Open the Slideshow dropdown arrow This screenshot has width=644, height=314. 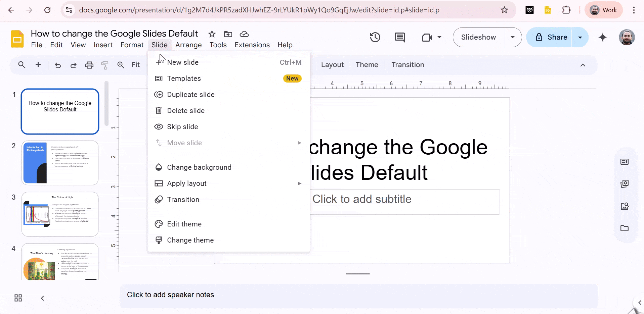click(512, 37)
